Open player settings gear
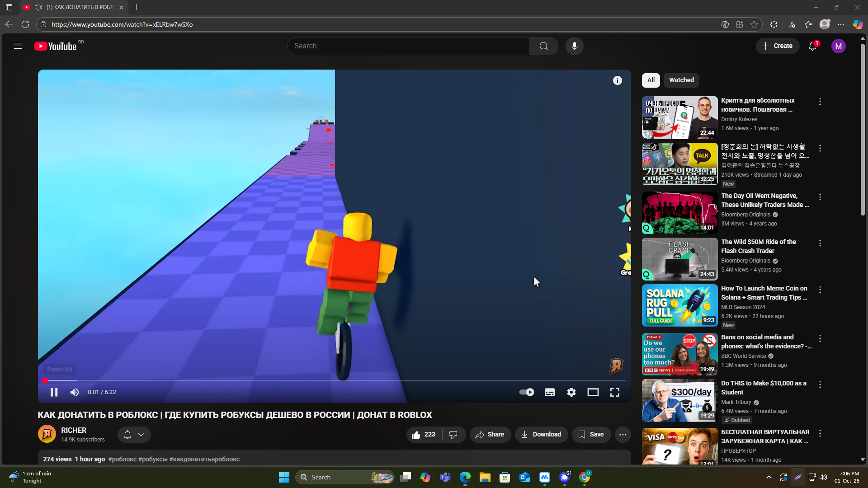The width and height of the screenshot is (868, 488). [571, 392]
